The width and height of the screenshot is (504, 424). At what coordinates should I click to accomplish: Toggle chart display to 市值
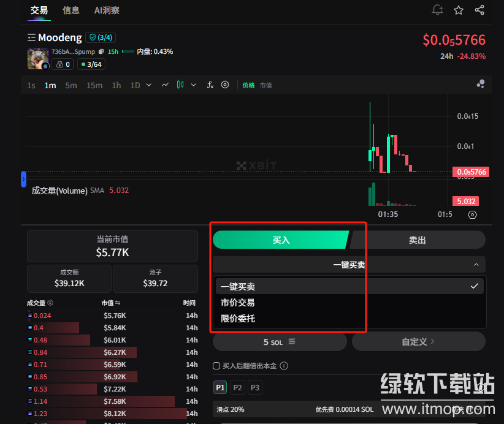click(x=265, y=86)
